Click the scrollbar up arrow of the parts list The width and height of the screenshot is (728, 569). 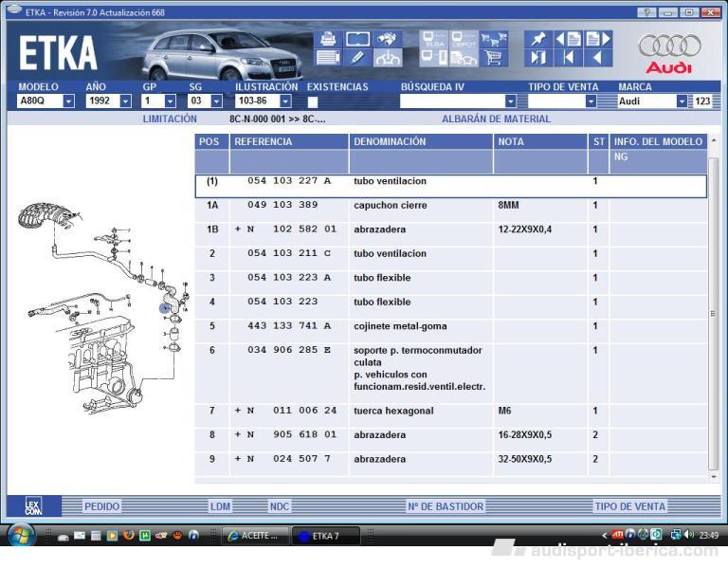(x=713, y=140)
